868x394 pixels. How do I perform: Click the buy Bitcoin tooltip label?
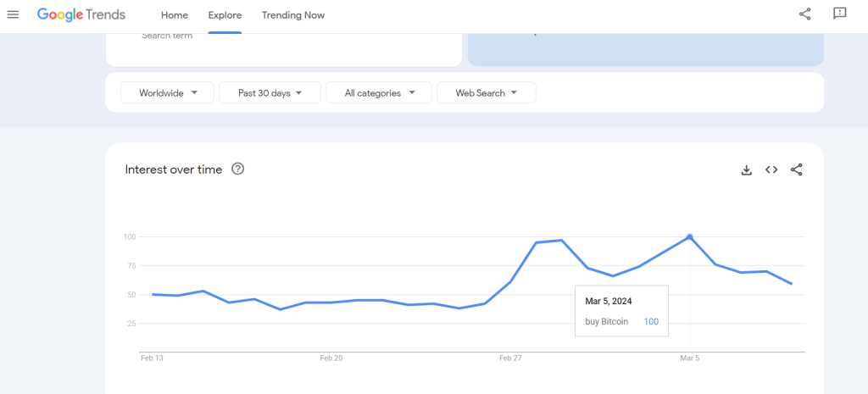click(607, 321)
